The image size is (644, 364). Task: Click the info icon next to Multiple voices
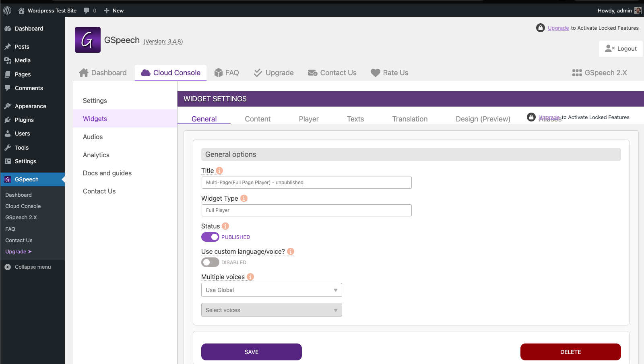[250, 277]
